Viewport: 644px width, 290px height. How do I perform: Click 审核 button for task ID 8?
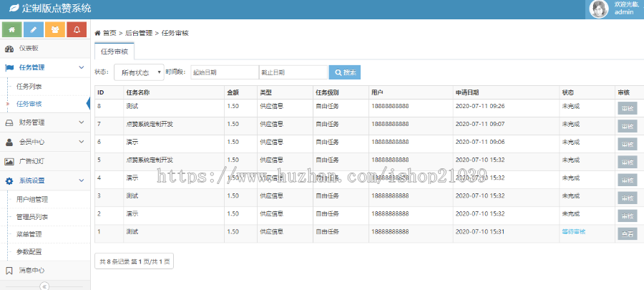click(x=627, y=108)
